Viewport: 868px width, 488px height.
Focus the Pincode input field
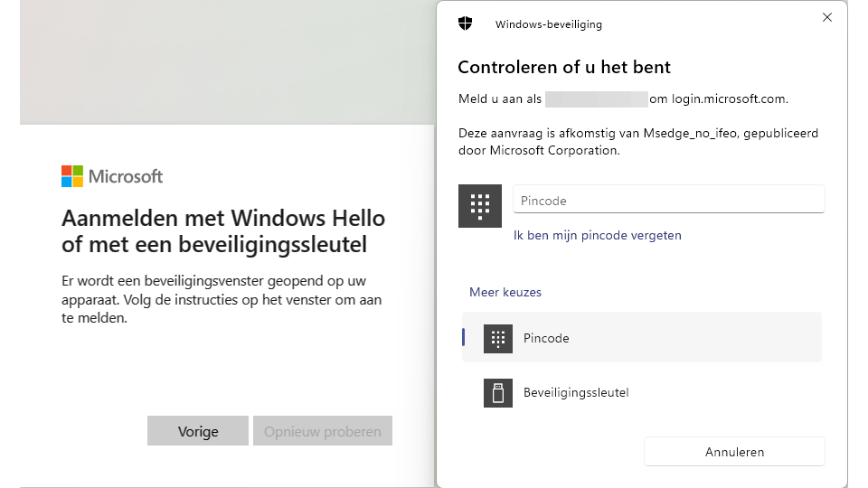pos(668,200)
